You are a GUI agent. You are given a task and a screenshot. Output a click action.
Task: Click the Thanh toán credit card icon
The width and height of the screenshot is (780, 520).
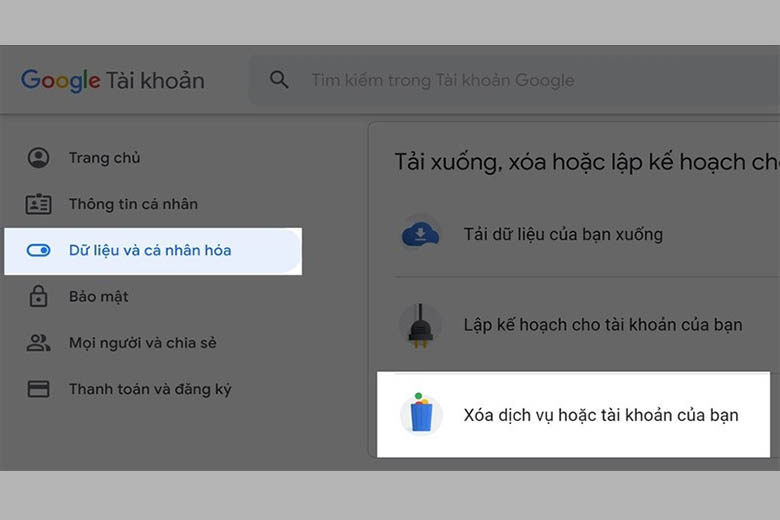coord(38,389)
